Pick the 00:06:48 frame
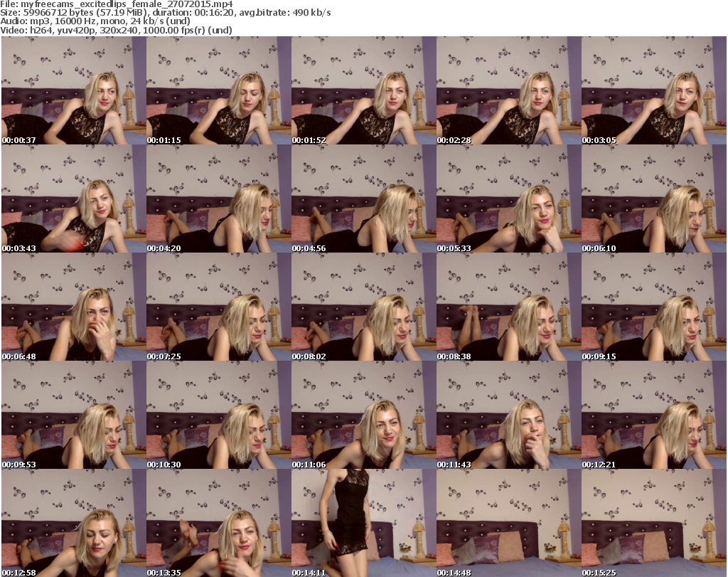 pos(74,307)
